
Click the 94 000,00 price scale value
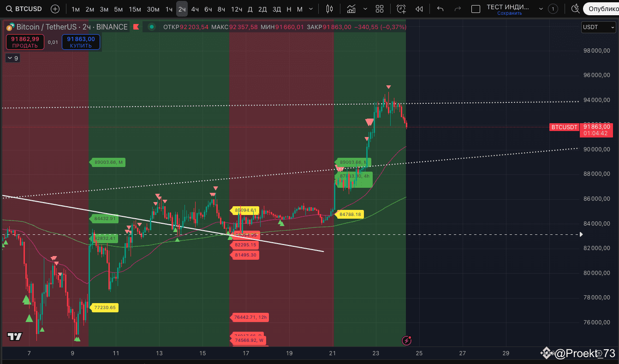(596, 100)
